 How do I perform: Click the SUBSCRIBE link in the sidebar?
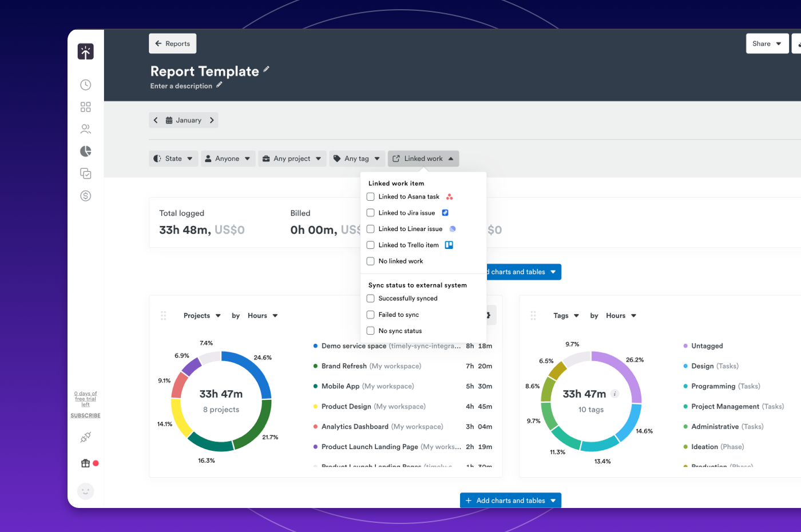point(85,416)
